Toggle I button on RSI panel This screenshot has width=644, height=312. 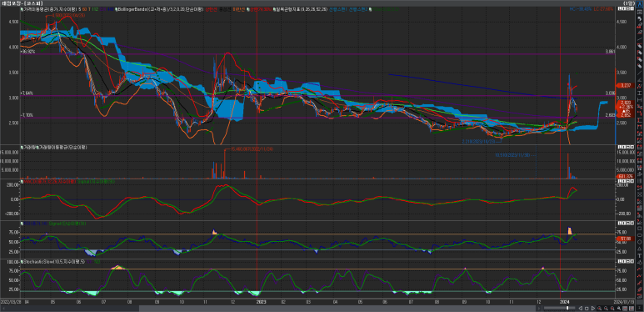[624, 224]
